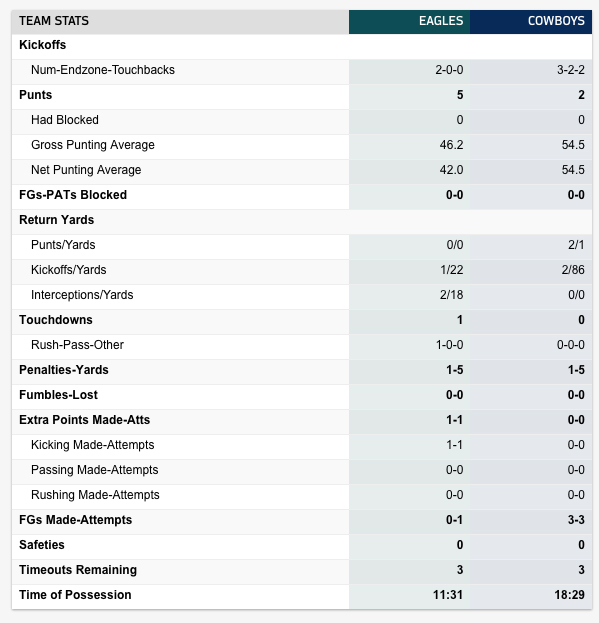Click the TEAM STATS header
599x623 pixels.
click(54, 21)
